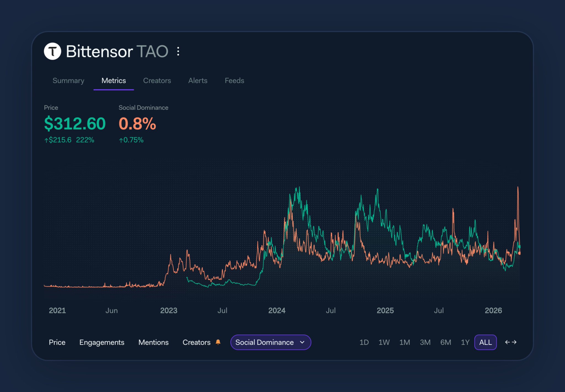The image size is (565, 392).
Task: Go to the Alerts tab
Action: [x=198, y=81]
